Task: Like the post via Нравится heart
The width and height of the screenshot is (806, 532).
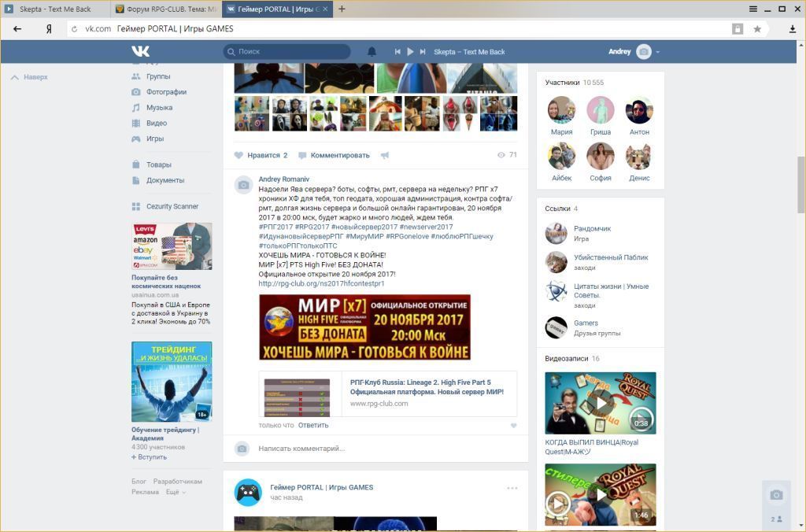Action: tap(261, 155)
